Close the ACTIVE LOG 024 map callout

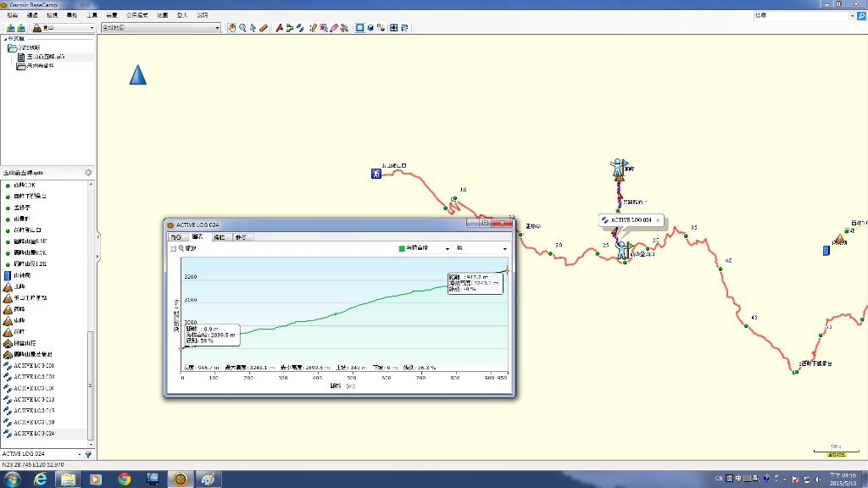pos(658,220)
